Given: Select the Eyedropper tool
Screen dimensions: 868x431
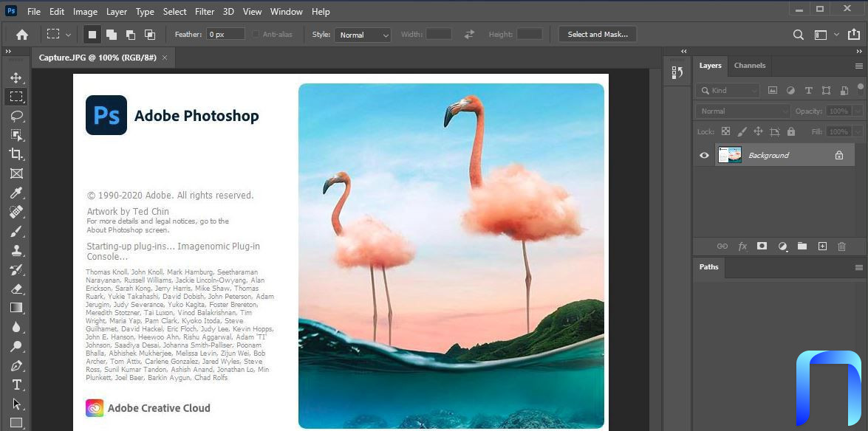Looking at the screenshot, I should click(x=16, y=193).
